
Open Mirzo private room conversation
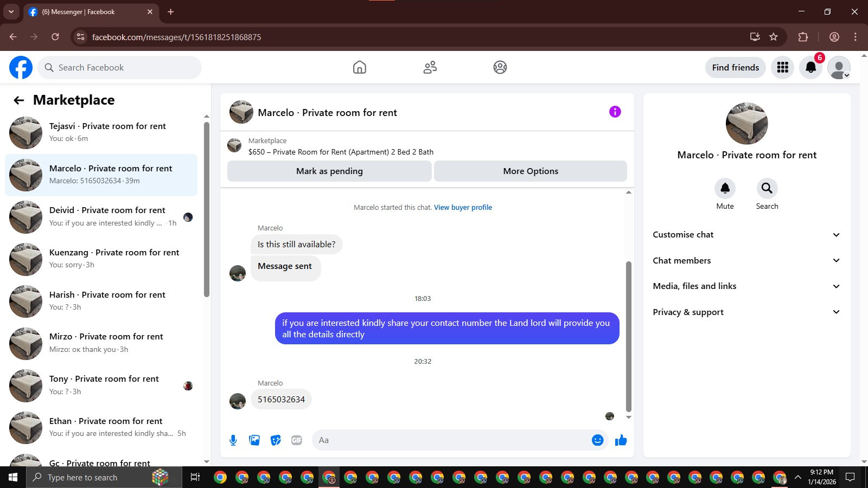[101, 343]
